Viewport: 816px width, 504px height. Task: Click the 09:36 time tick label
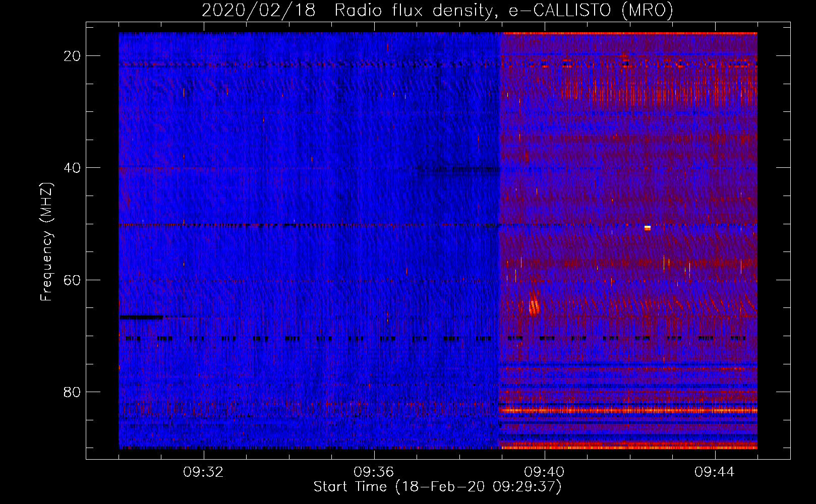pyautogui.click(x=374, y=472)
